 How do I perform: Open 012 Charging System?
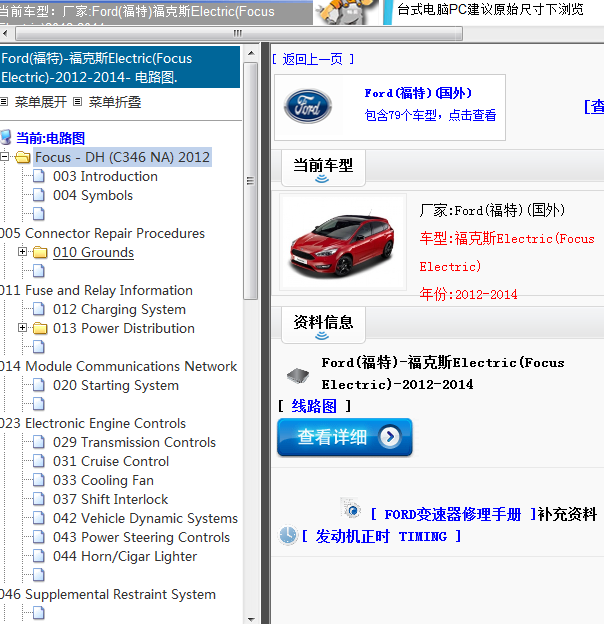click(x=119, y=309)
